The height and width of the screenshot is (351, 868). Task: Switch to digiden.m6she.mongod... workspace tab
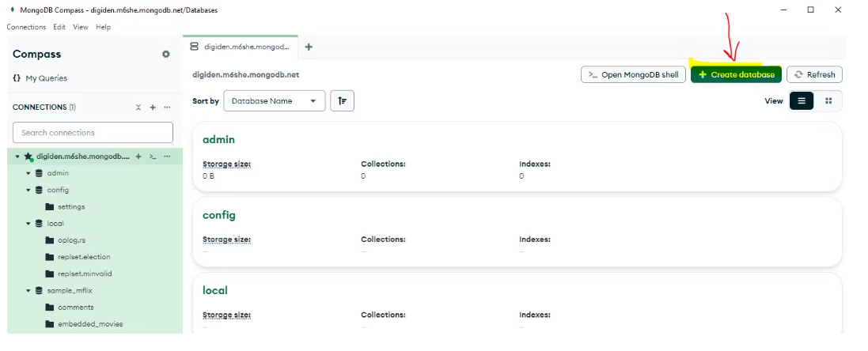point(241,47)
